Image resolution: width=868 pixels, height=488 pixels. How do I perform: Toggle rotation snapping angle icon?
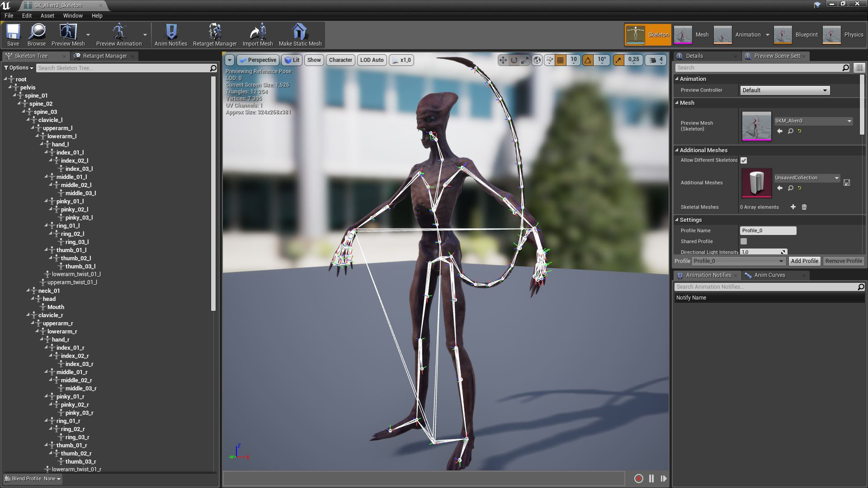click(x=588, y=60)
